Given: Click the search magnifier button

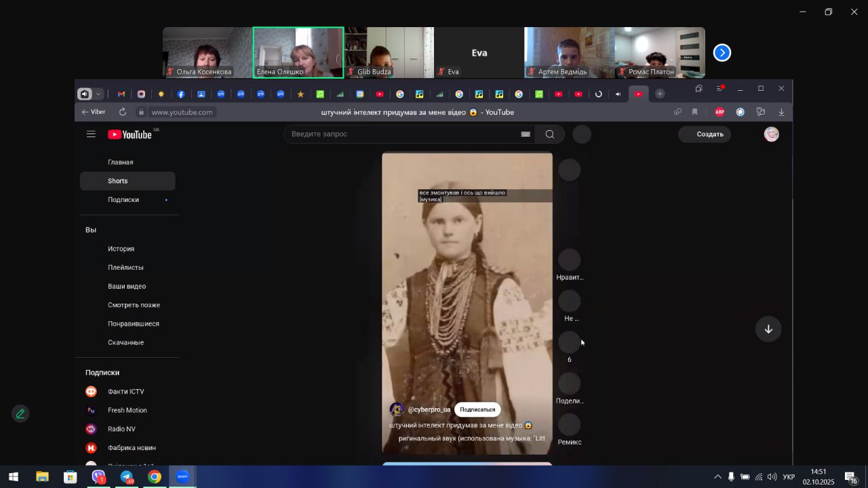Looking at the screenshot, I should (x=550, y=134).
